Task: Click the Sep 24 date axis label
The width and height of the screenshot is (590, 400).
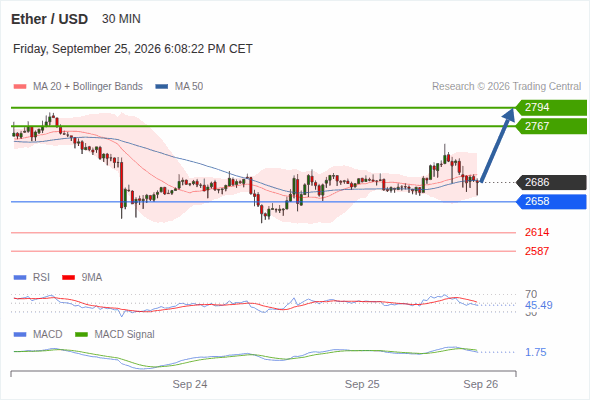Action: [190, 384]
